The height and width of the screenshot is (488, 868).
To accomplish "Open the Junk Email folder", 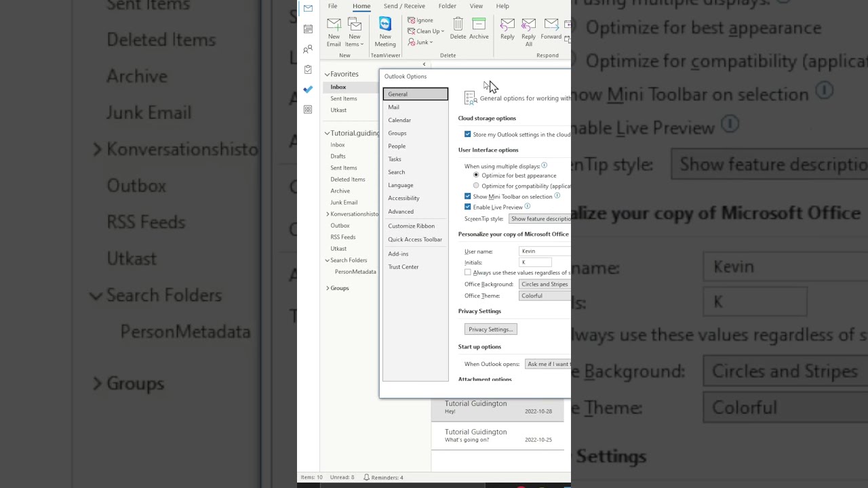I will 344,202.
